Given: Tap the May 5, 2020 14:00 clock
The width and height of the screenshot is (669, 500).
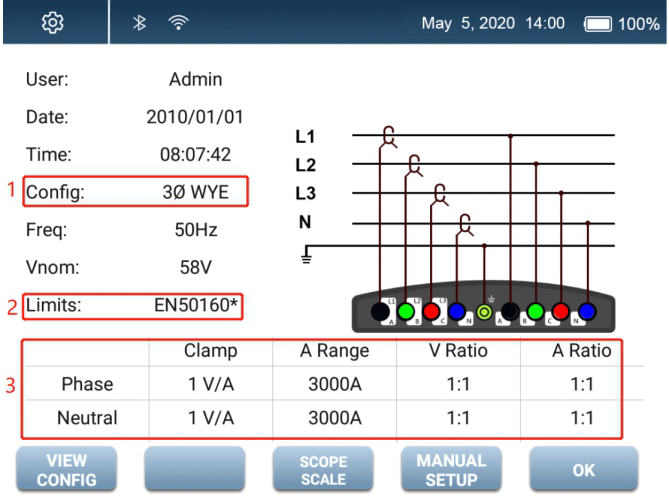Looking at the screenshot, I should (x=494, y=23).
